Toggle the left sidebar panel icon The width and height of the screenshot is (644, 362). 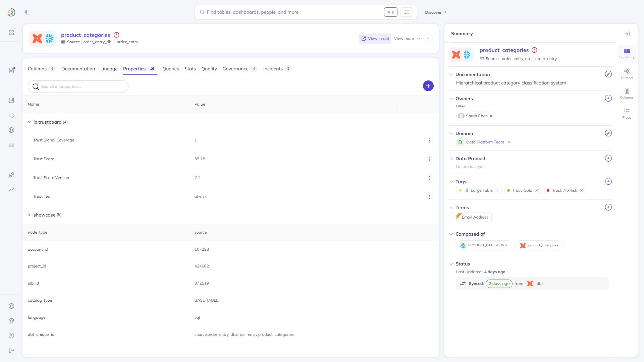(28, 12)
